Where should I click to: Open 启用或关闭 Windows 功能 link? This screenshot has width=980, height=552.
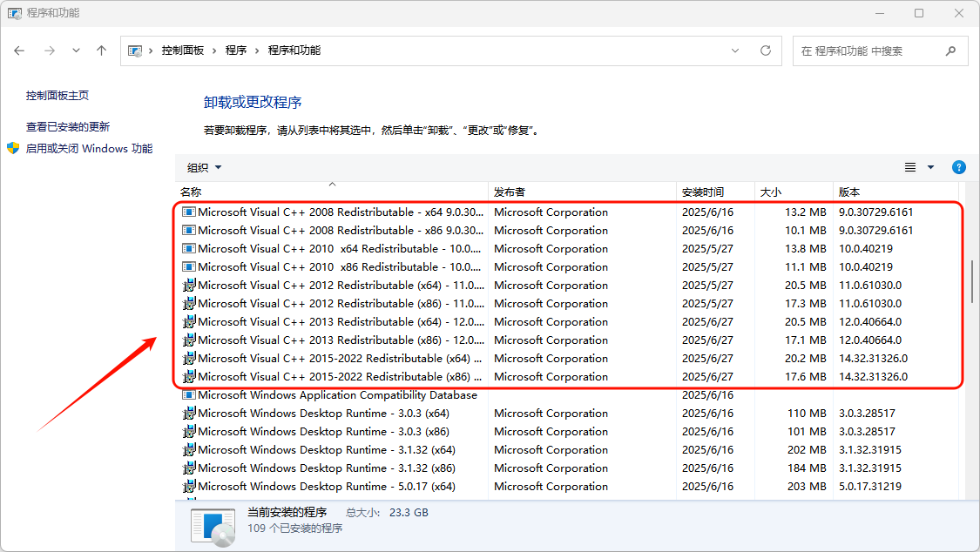(89, 149)
